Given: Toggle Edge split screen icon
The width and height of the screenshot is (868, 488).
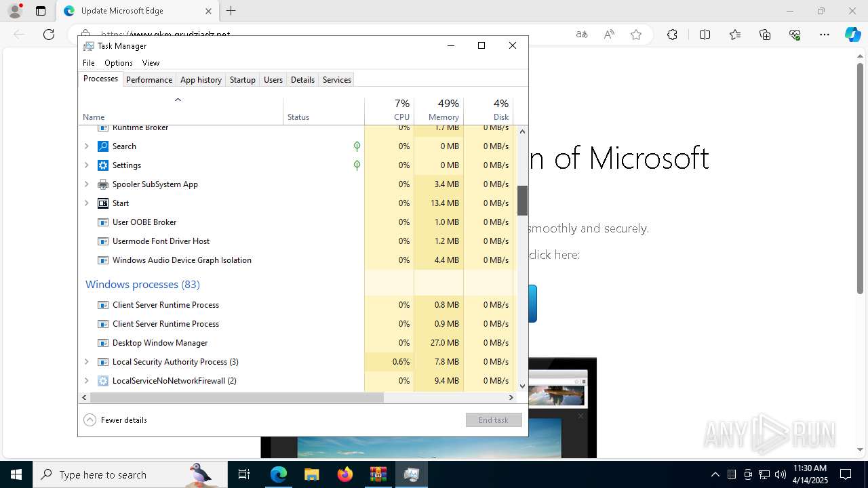Looking at the screenshot, I should 705,35.
